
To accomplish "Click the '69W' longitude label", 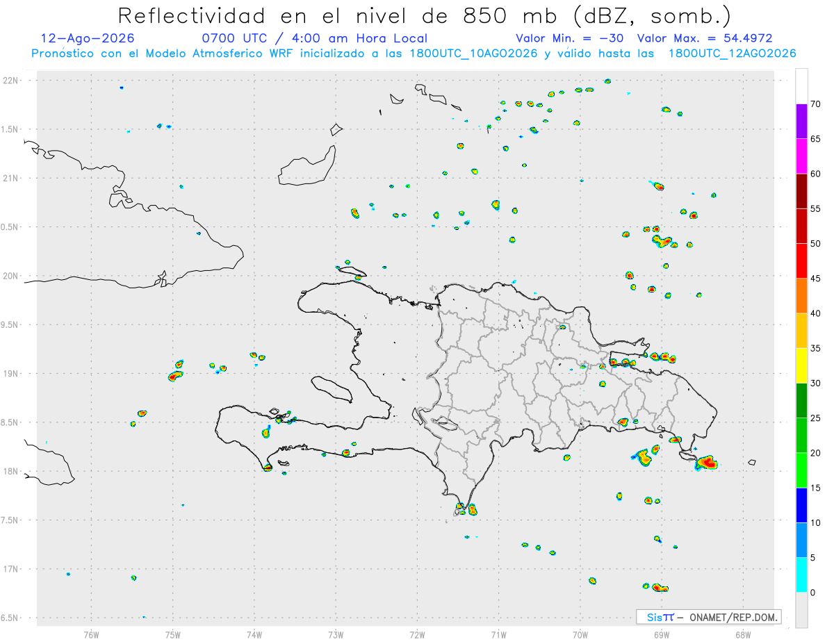I will [662, 634].
